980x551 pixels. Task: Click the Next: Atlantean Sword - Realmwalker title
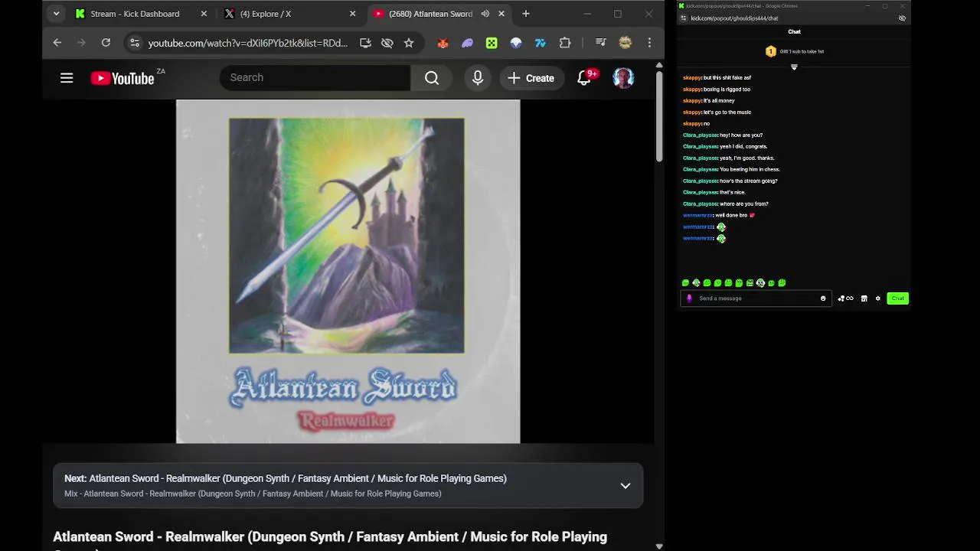point(286,478)
